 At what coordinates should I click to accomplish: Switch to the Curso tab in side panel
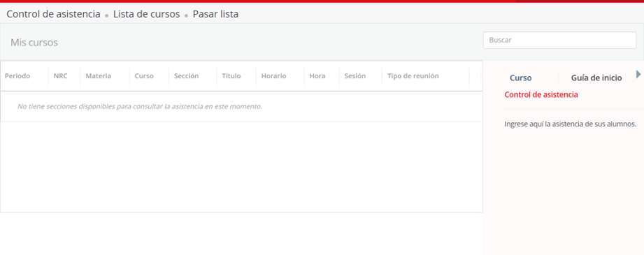click(520, 78)
